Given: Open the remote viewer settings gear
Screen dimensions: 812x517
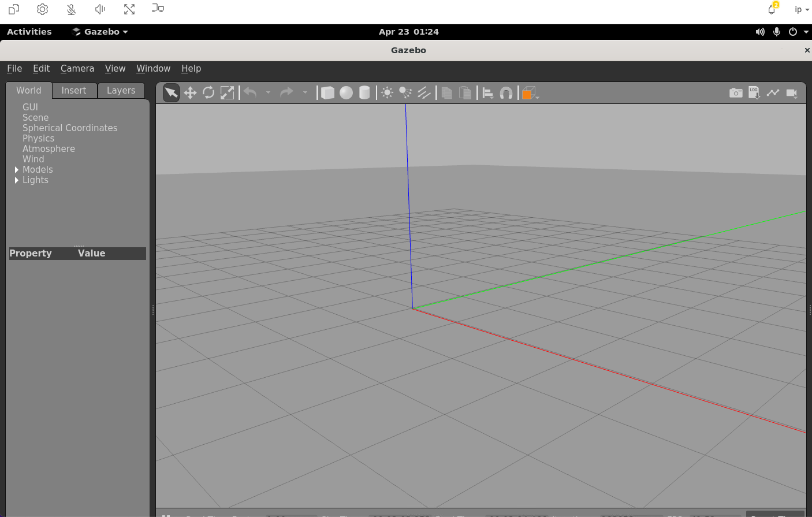Looking at the screenshot, I should (x=42, y=9).
